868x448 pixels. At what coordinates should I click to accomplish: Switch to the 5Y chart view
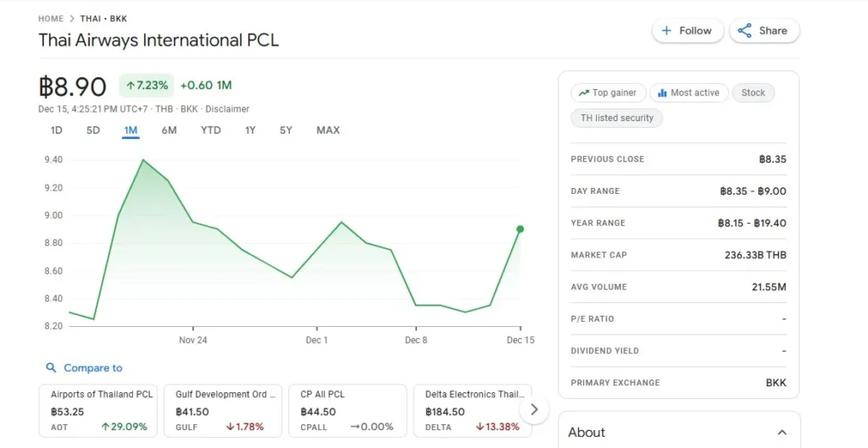click(286, 130)
